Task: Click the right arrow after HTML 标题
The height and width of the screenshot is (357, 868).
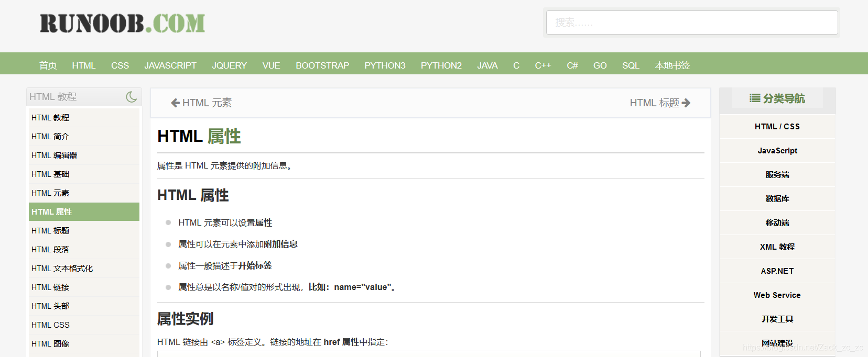Action: click(x=686, y=103)
